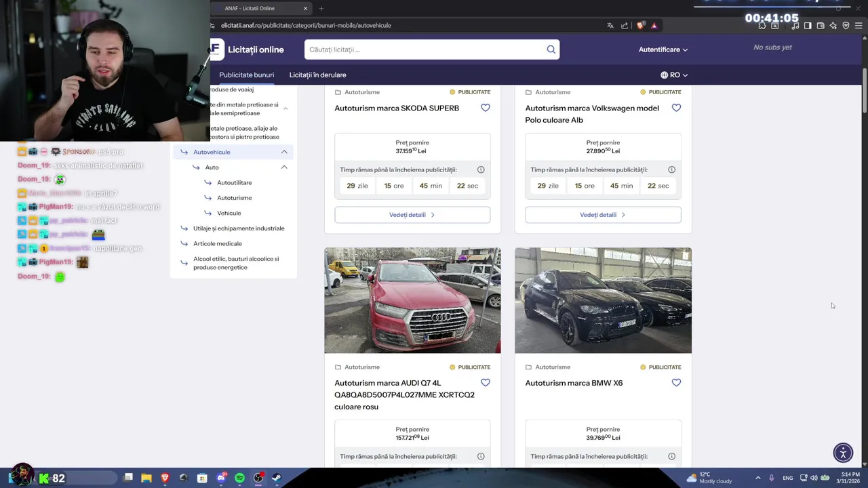Favorite the SKODA SUPERB listing heart
Image resolution: width=868 pixels, height=488 pixels.
coord(486,108)
